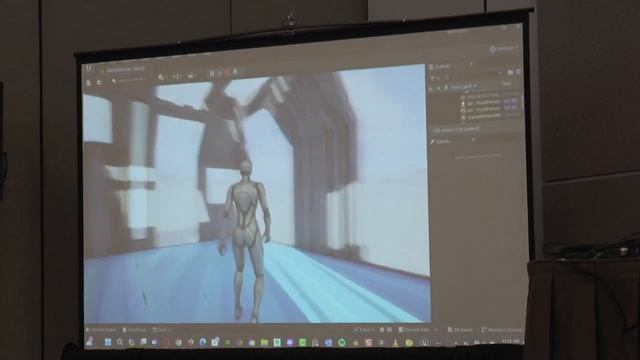
Task: Stop the play session with the red button
Action: tap(227, 73)
